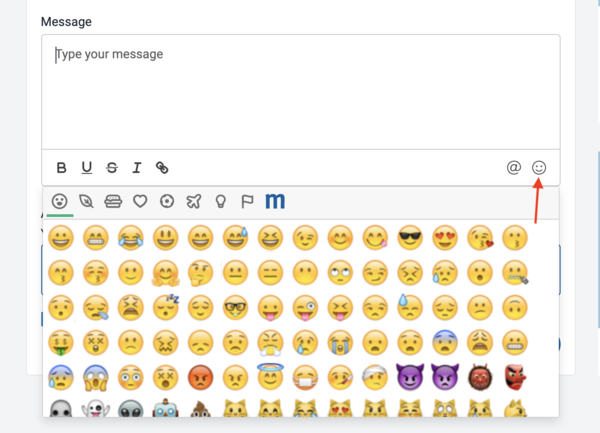The height and width of the screenshot is (433, 600).
Task: Open the nature leaf emoji tab
Action: tap(86, 201)
